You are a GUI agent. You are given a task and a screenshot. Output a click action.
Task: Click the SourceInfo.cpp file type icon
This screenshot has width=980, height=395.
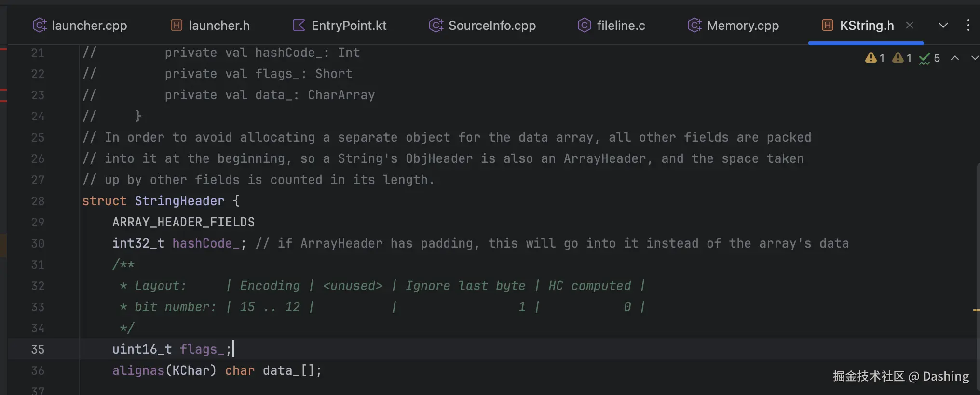(x=436, y=25)
